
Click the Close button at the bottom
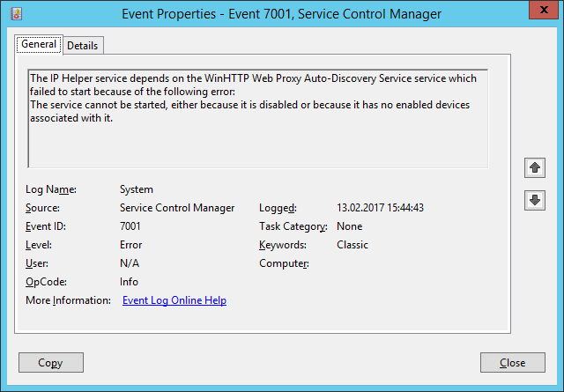[512, 362]
